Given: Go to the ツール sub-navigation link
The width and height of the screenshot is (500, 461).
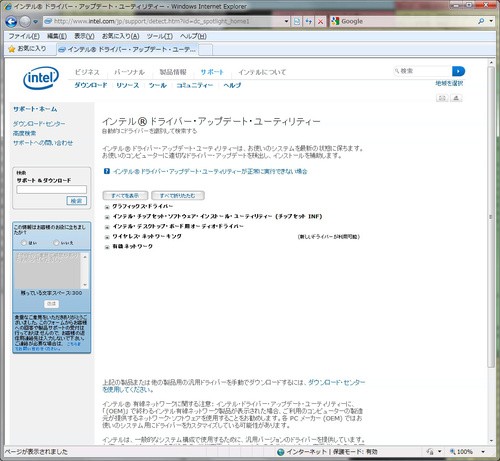Looking at the screenshot, I should [x=157, y=85].
